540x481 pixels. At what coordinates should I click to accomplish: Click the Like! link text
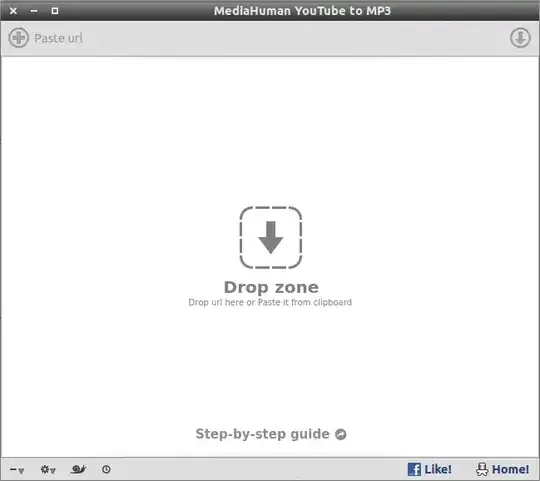[438, 469]
